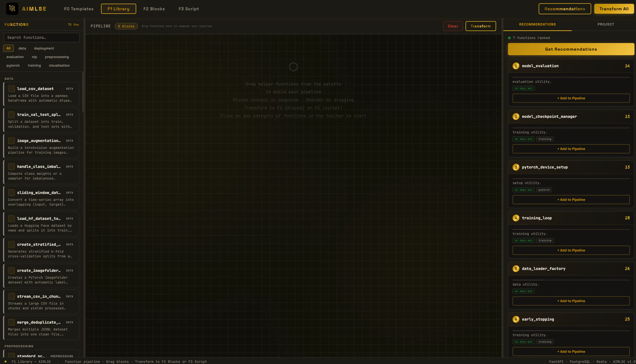Click the square icon on create_stratified_… card

tap(11, 244)
